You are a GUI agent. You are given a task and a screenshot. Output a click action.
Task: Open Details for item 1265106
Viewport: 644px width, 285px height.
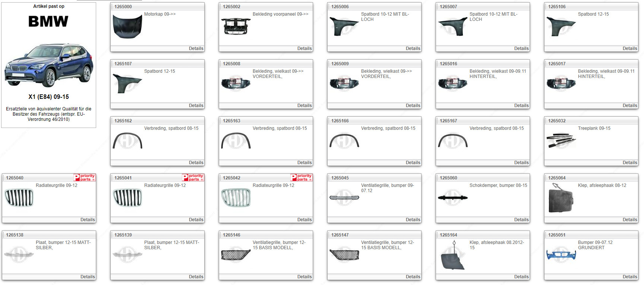(x=630, y=48)
